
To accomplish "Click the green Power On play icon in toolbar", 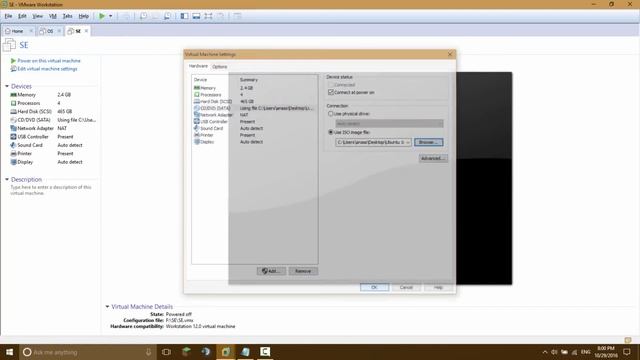I will 102,16.
